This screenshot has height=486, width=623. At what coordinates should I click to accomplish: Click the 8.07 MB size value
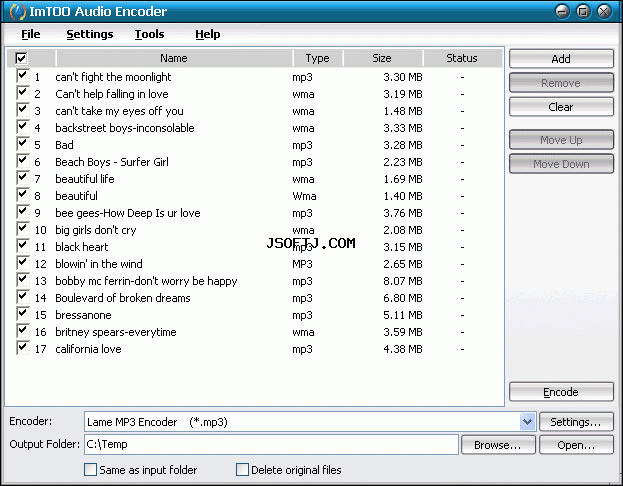[x=403, y=281]
